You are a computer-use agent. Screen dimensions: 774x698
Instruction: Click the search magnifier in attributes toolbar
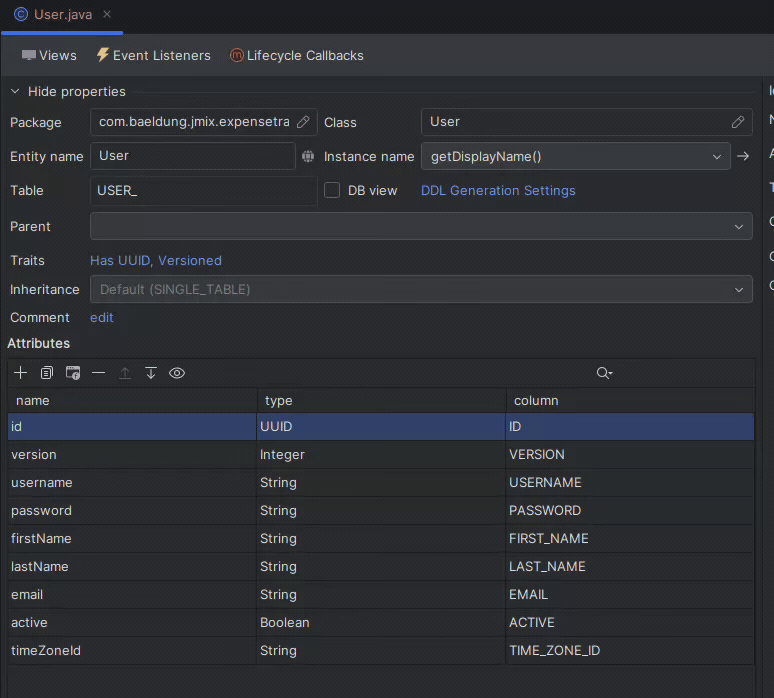click(x=603, y=373)
